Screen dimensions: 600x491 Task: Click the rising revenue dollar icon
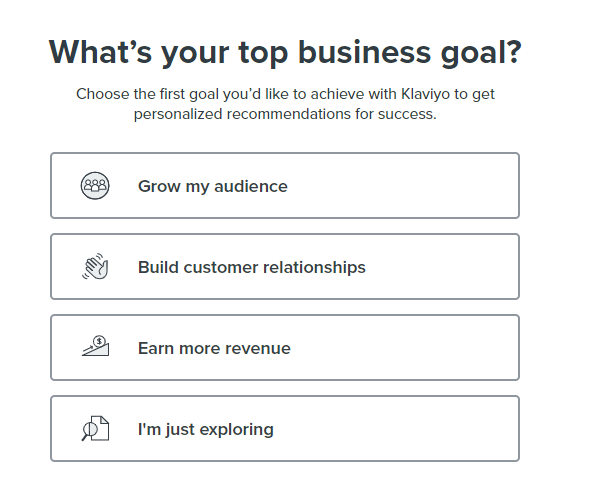pos(95,346)
